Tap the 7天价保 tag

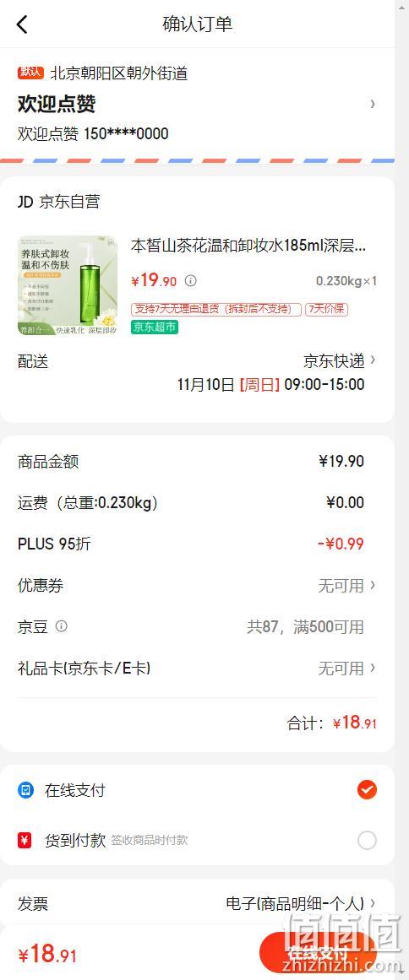click(326, 310)
